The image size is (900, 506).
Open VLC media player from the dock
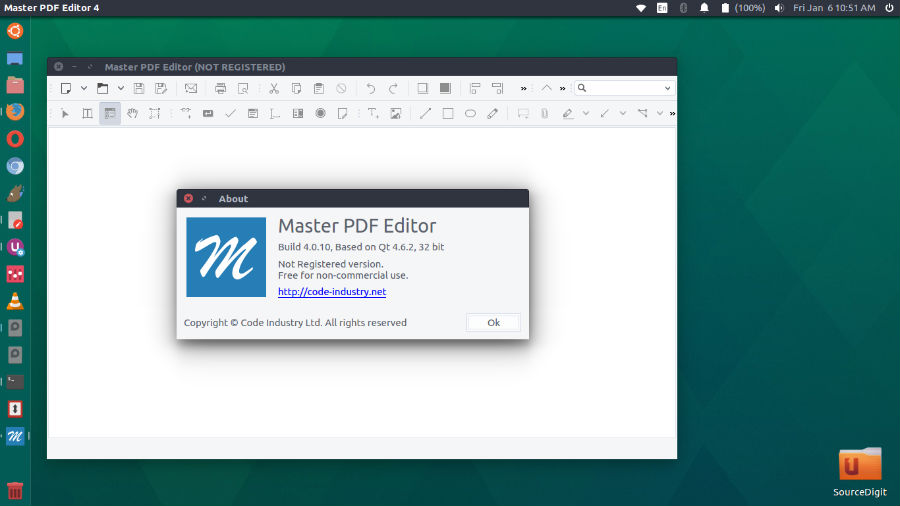click(x=15, y=301)
